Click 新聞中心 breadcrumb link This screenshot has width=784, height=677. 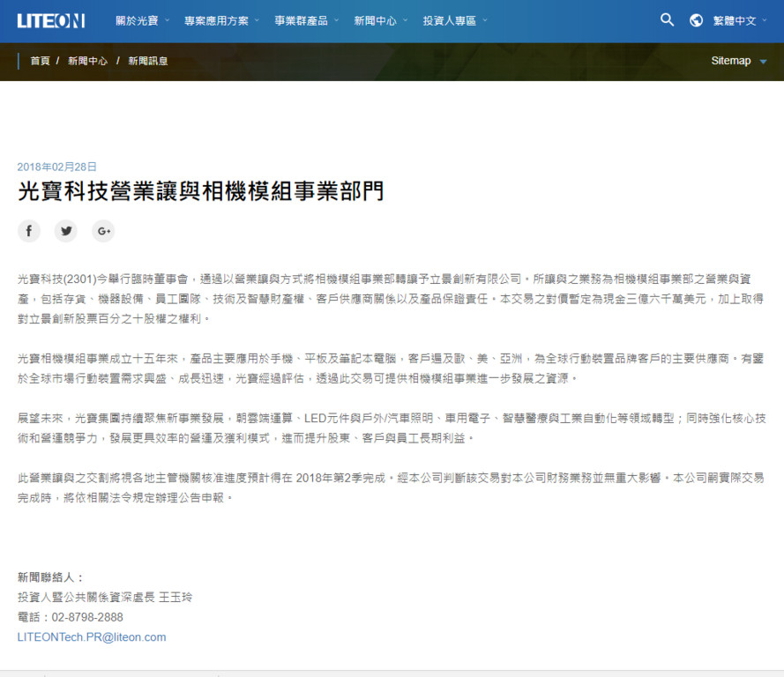[x=87, y=61]
